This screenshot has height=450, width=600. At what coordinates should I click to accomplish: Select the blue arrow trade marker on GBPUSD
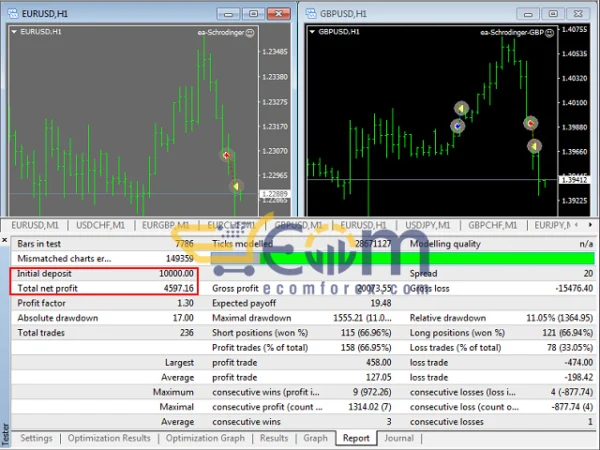tap(457, 126)
